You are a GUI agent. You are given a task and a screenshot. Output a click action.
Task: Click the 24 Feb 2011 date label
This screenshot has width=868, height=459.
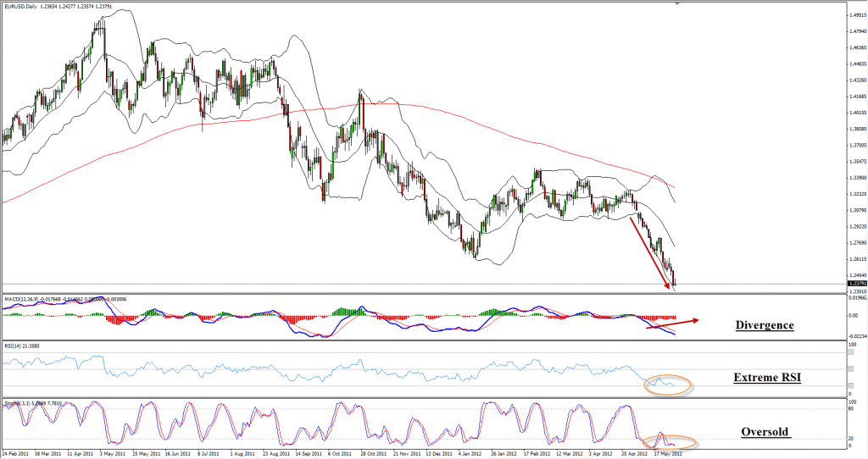tap(15, 454)
